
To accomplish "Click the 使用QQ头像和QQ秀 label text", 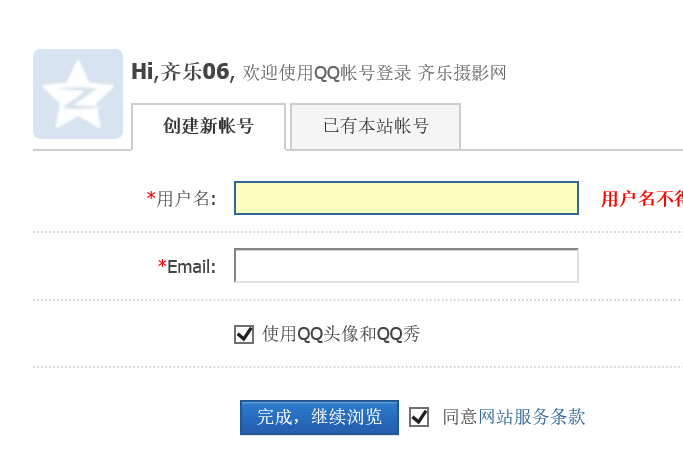I will pos(341,334).
